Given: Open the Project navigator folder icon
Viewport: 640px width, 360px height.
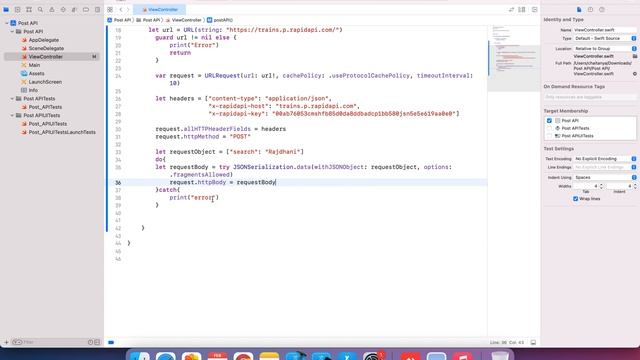Looking at the screenshot, I should [6, 9].
